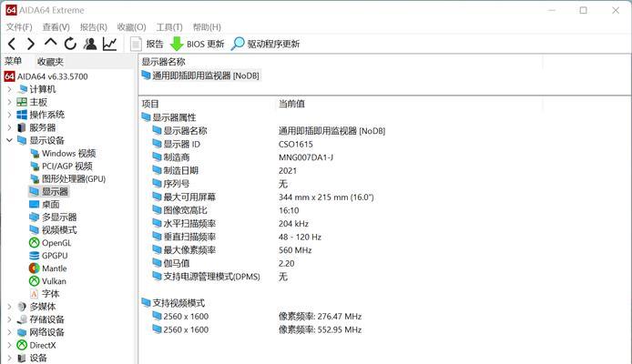Open the 查看(V) menu
This screenshot has width=632, height=364.
[x=56, y=27]
